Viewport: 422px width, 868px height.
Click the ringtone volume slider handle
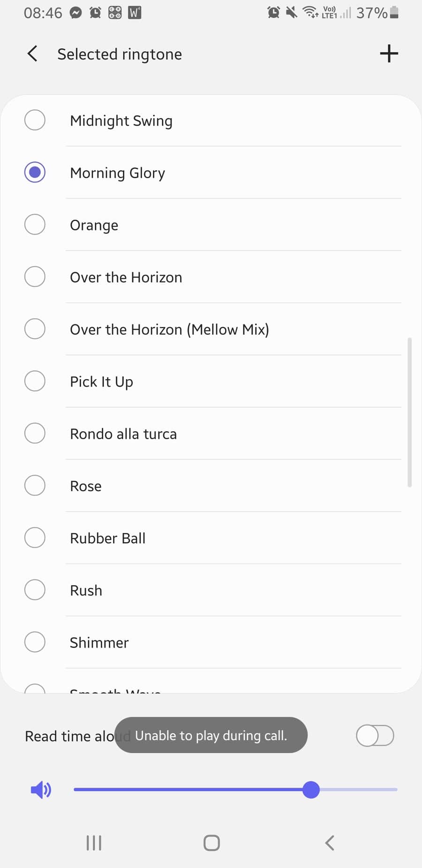pyautogui.click(x=311, y=790)
